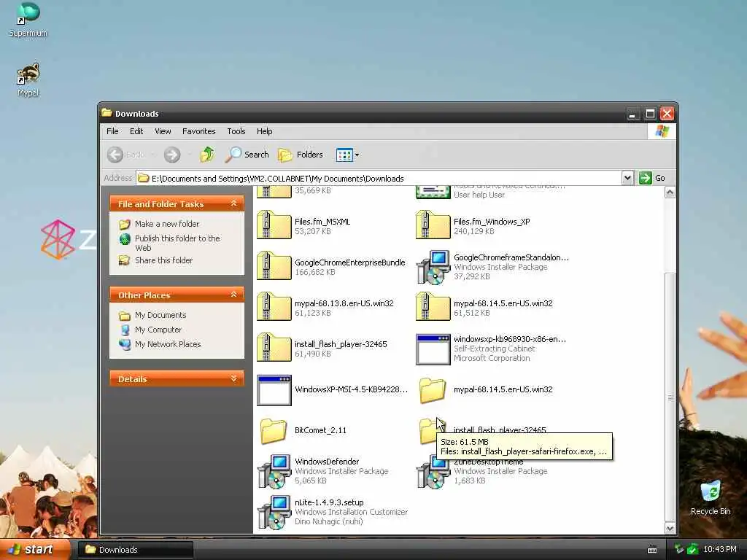747x560 pixels.
Task: Select mypal-68.14.5.en-US.win32 zip icon
Action: point(433,306)
